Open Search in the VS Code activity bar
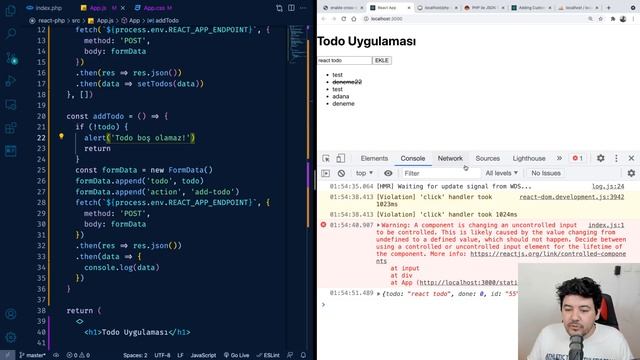 click(11, 33)
